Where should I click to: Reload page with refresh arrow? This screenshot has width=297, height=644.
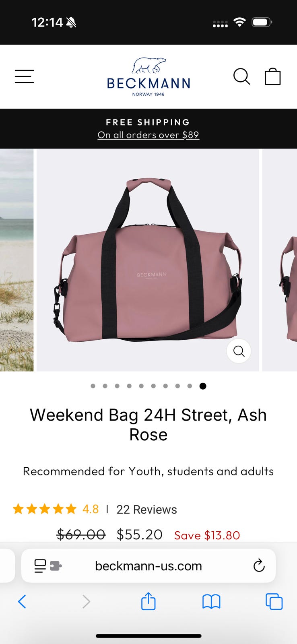[x=259, y=566]
